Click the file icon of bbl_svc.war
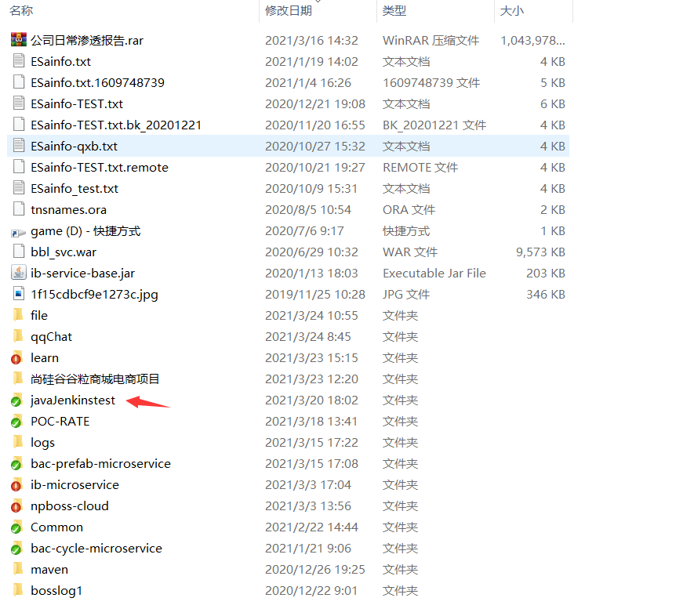The height and width of the screenshot is (616, 694). tap(19, 252)
